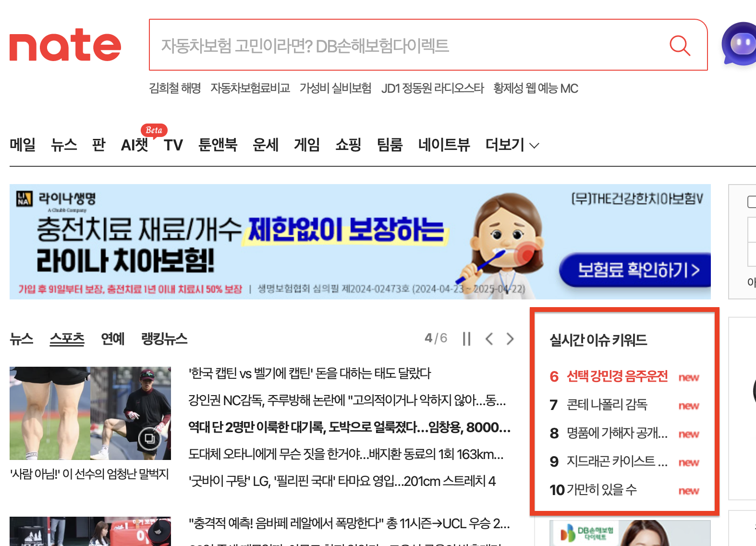Open 운세 in the navigation
The image size is (756, 546).
pos(266,145)
